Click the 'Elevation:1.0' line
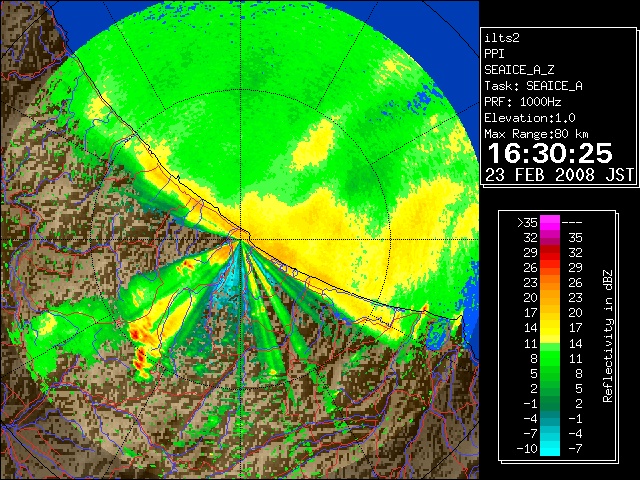 click(530, 118)
